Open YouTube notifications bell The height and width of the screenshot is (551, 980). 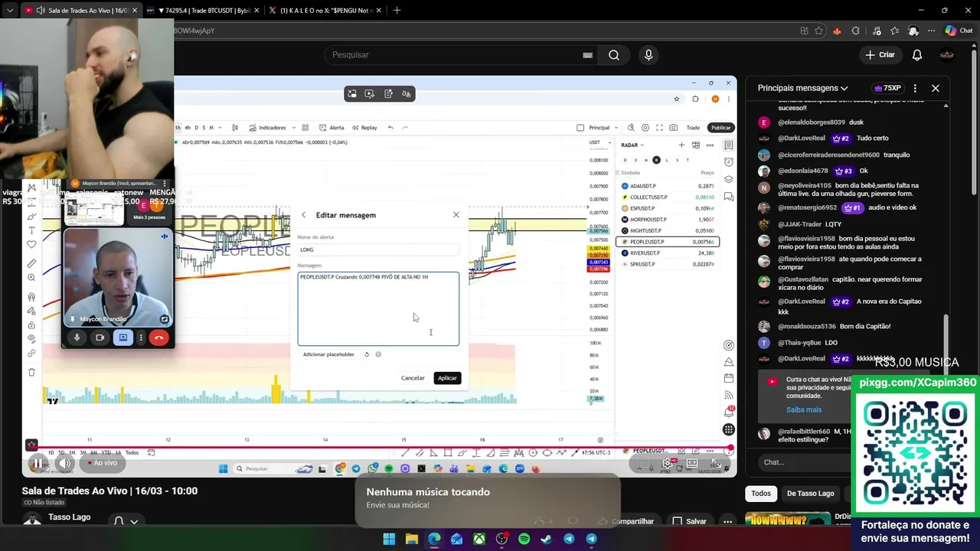(917, 55)
